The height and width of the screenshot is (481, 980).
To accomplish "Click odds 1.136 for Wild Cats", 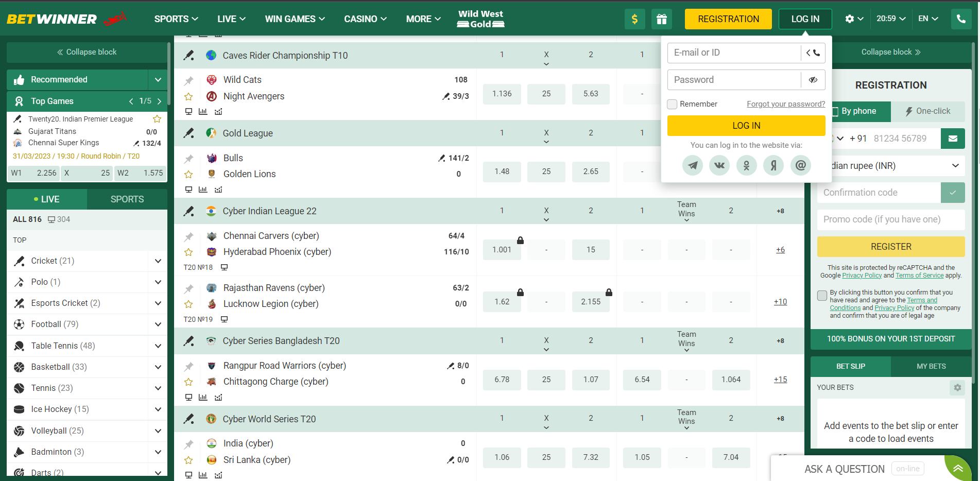I will (x=502, y=94).
